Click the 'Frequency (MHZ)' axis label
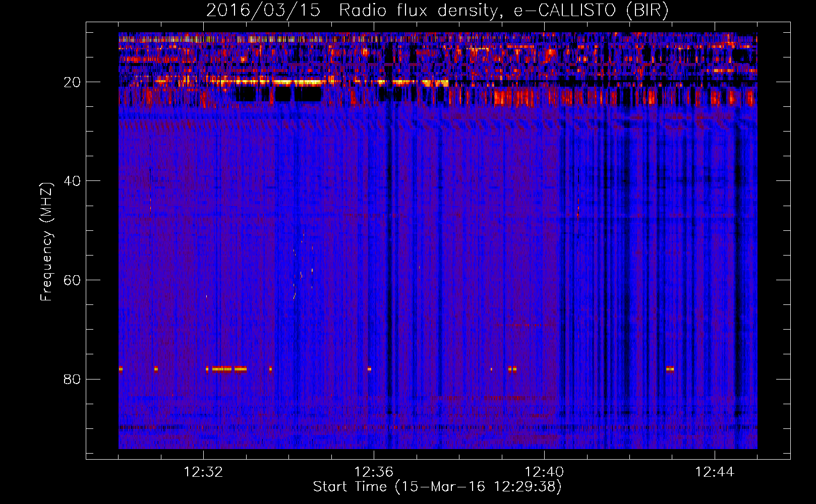 [x=46, y=242]
